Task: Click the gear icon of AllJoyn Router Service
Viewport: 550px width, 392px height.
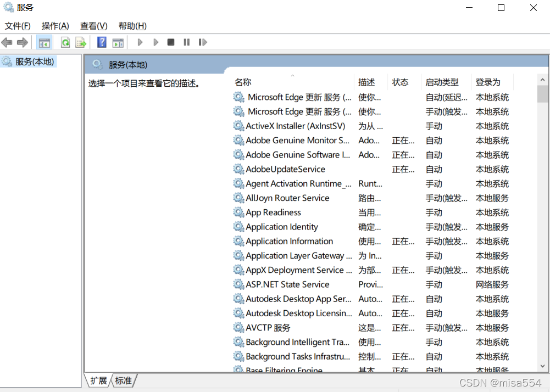Action: tap(238, 198)
